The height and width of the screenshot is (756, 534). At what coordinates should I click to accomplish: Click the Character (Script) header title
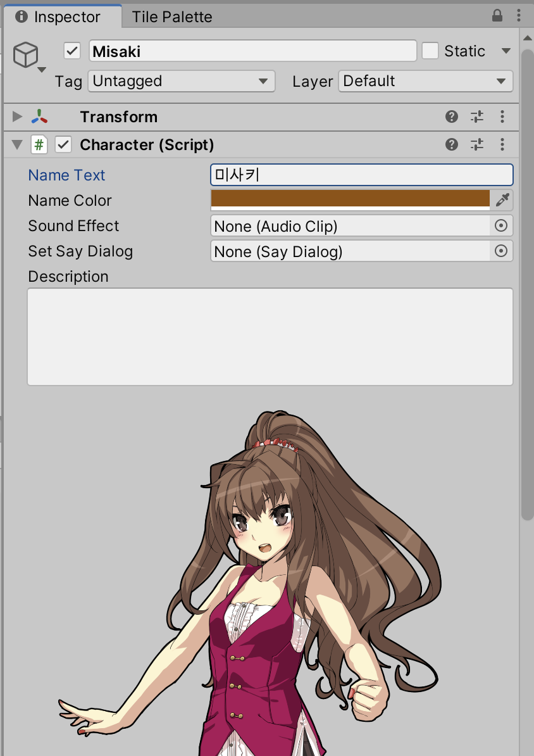(x=147, y=144)
